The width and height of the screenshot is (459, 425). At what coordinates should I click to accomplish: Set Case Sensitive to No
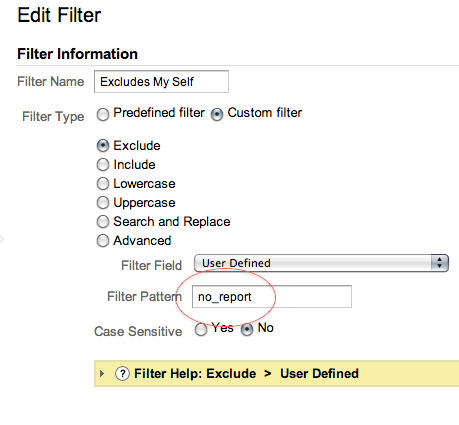click(x=247, y=330)
